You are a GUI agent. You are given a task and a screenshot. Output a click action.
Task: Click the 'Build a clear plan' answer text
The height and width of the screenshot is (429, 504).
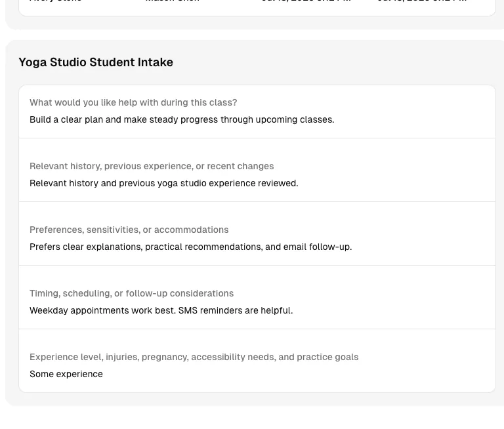pos(182,119)
